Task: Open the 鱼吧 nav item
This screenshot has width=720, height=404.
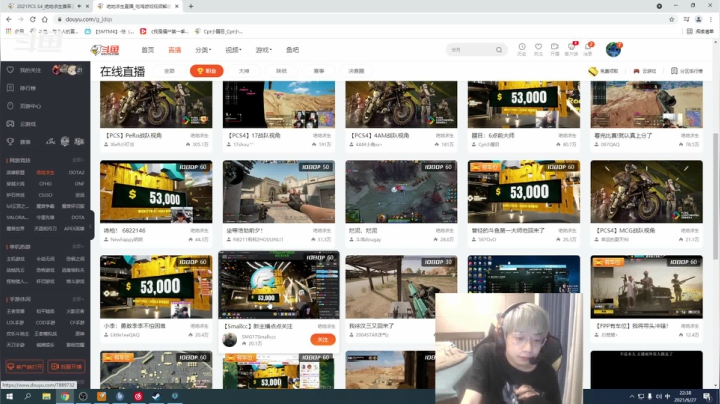Action: click(292, 50)
